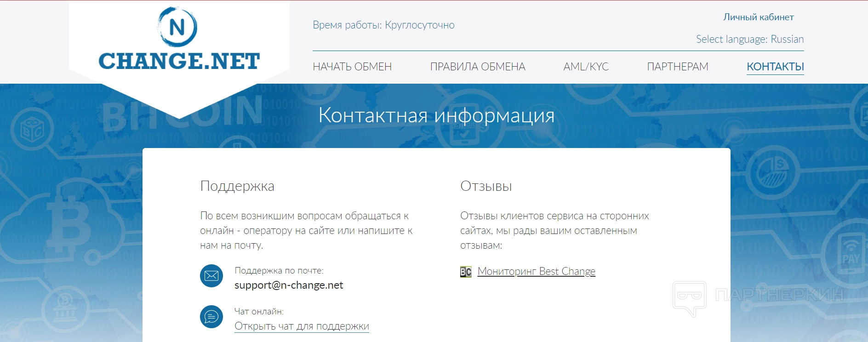Open the НАЧАТЬ ОБМЕН menu item

click(352, 67)
